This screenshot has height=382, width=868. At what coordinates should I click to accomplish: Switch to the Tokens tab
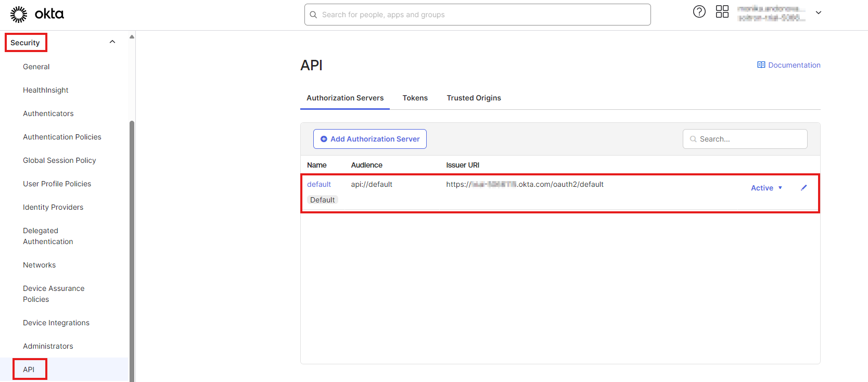pos(415,98)
